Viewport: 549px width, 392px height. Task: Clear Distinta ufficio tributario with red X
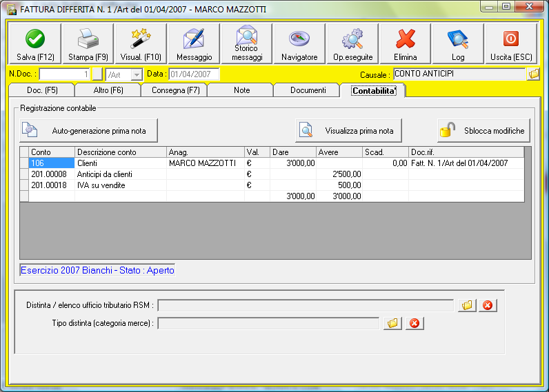coord(488,305)
